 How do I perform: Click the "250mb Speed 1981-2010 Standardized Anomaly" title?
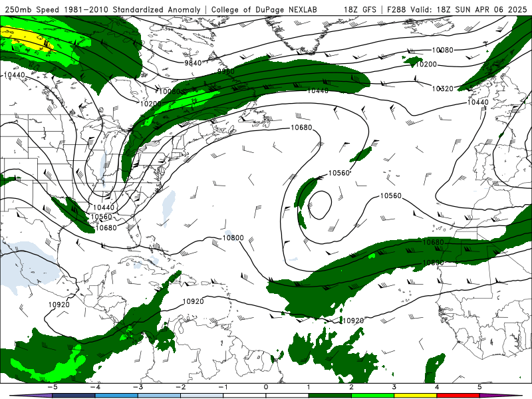(x=103, y=9)
